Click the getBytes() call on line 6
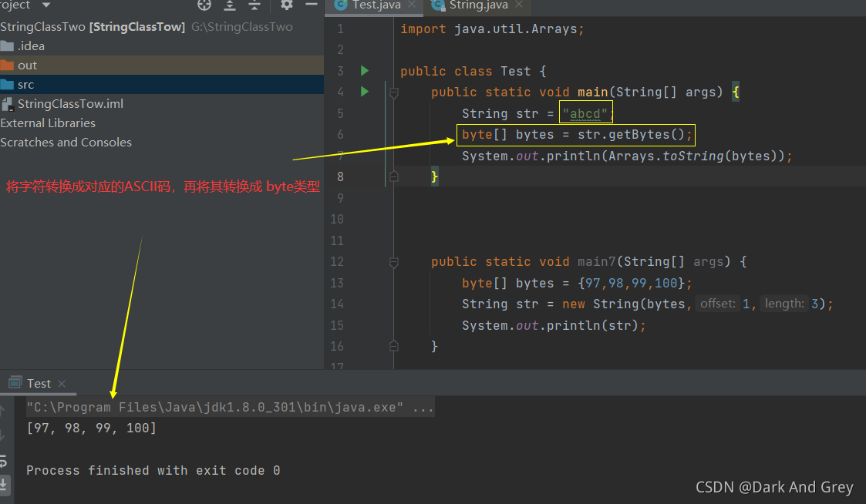 coord(632,135)
